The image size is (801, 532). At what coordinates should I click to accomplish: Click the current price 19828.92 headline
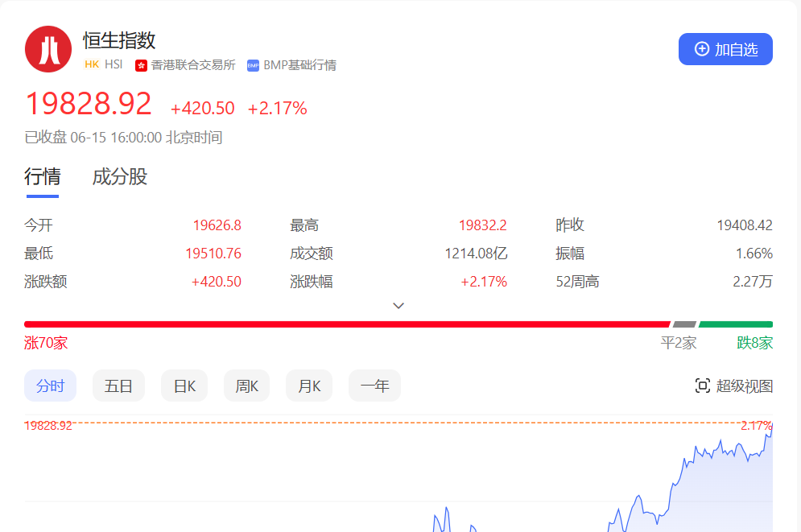point(89,104)
